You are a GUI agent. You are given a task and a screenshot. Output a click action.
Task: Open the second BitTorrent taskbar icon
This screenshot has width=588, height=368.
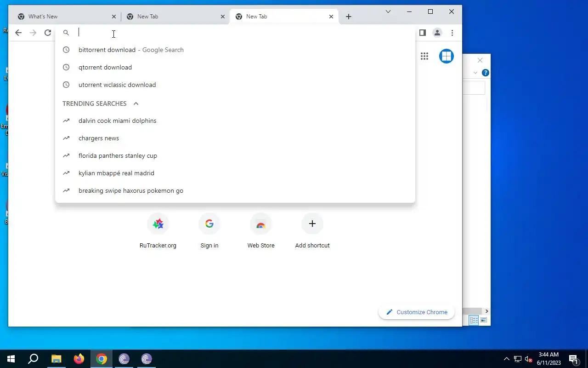click(x=147, y=359)
